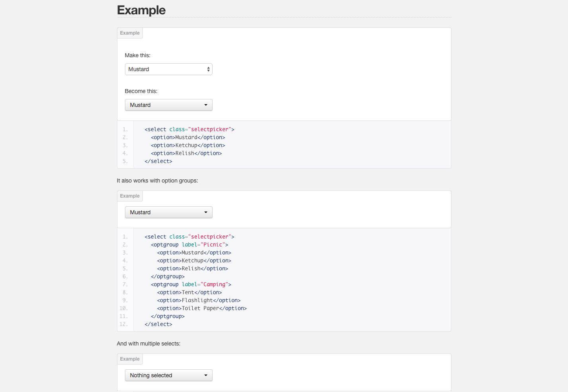Click the "Picnic" optgroup label in code
Viewport: 568px width, 392px height.
click(213, 245)
